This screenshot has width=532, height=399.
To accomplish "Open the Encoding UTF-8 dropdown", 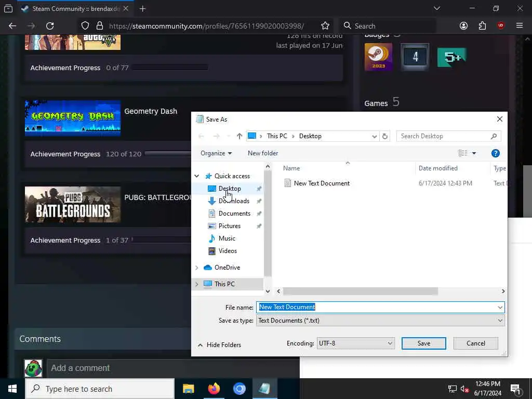I will tap(355, 343).
